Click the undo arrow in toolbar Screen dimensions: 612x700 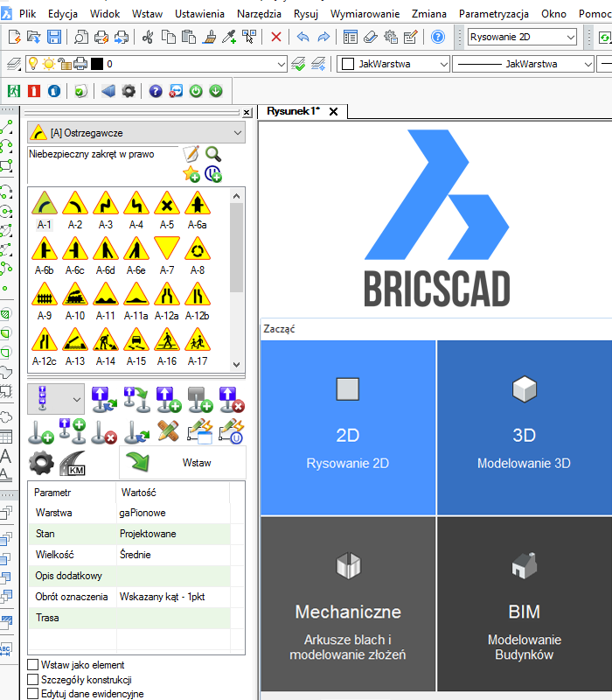click(x=303, y=37)
